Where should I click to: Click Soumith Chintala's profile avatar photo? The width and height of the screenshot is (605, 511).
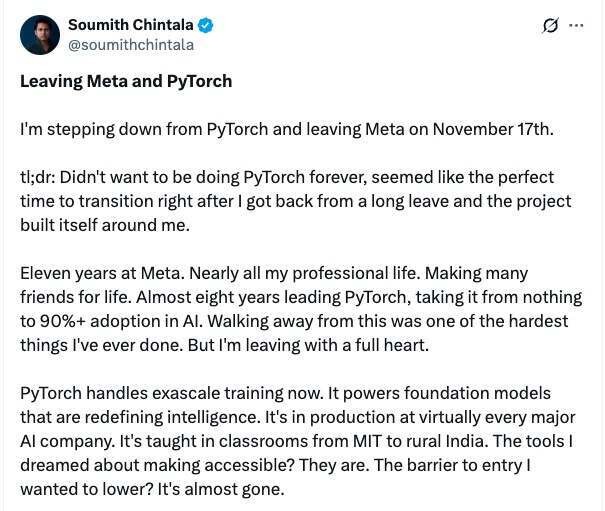40,35
